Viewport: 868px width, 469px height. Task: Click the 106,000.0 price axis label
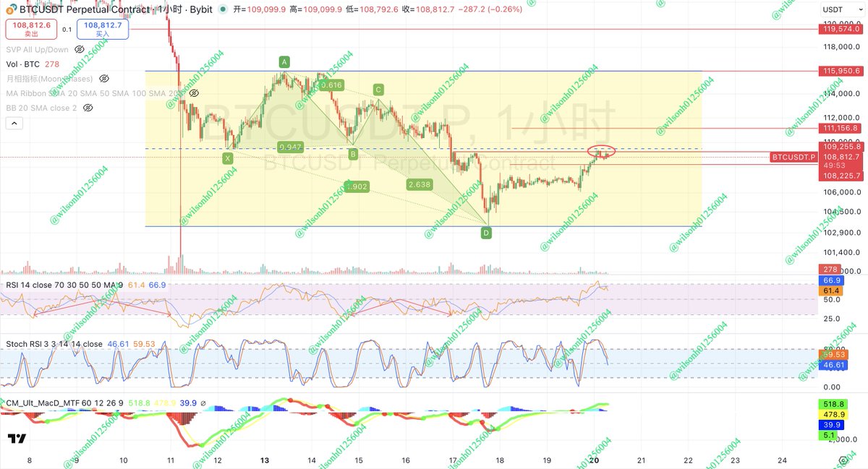click(842, 192)
